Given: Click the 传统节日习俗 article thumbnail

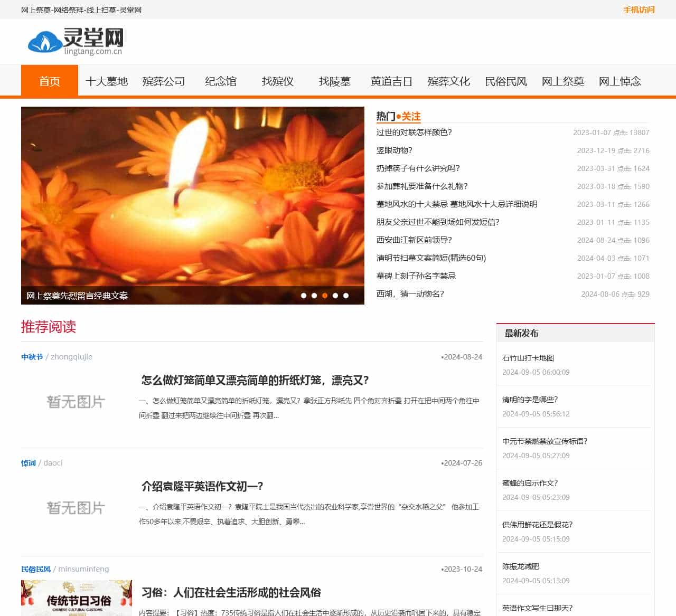Looking at the screenshot, I should [x=76, y=599].
